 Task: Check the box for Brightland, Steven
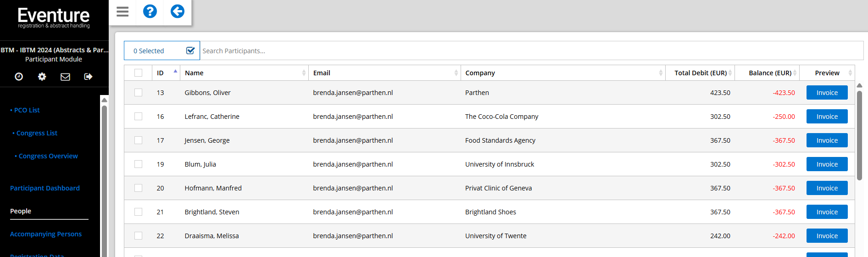(138, 212)
